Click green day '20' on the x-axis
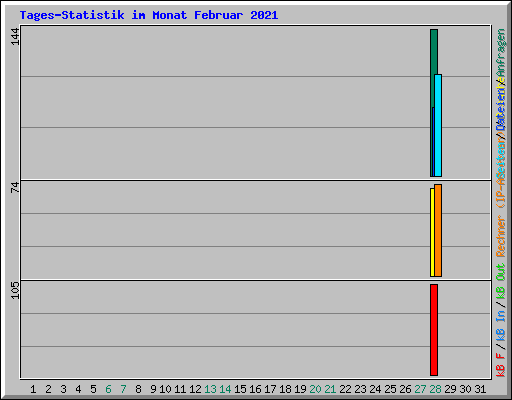The image size is (512, 400). [x=315, y=389]
